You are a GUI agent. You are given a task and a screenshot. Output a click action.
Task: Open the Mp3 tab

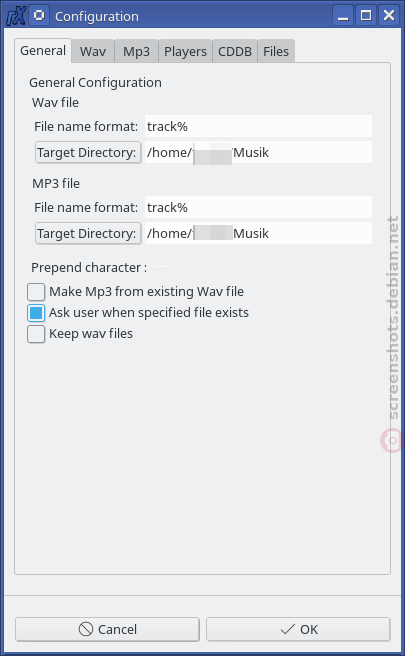[136, 51]
